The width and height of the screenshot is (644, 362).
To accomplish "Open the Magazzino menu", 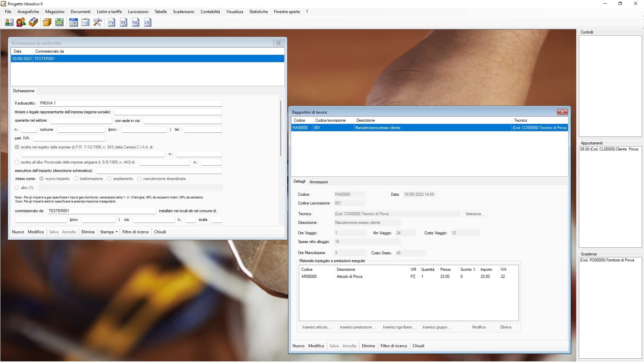I will pos(55,12).
